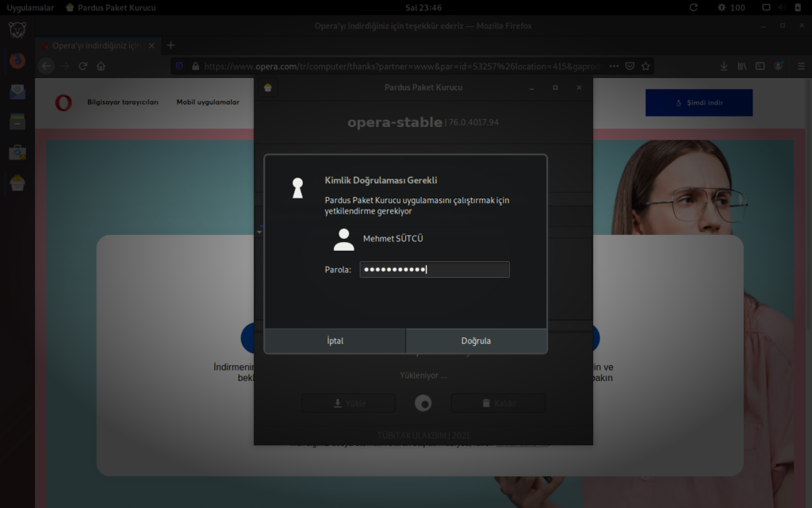Focus the Parola password field
The width and height of the screenshot is (812, 508).
(435, 270)
